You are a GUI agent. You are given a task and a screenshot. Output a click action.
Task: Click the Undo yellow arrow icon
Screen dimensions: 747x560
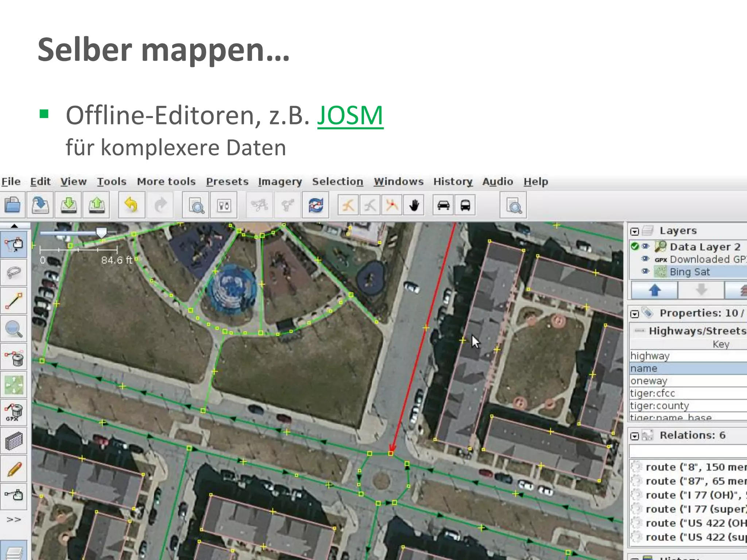coord(131,205)
